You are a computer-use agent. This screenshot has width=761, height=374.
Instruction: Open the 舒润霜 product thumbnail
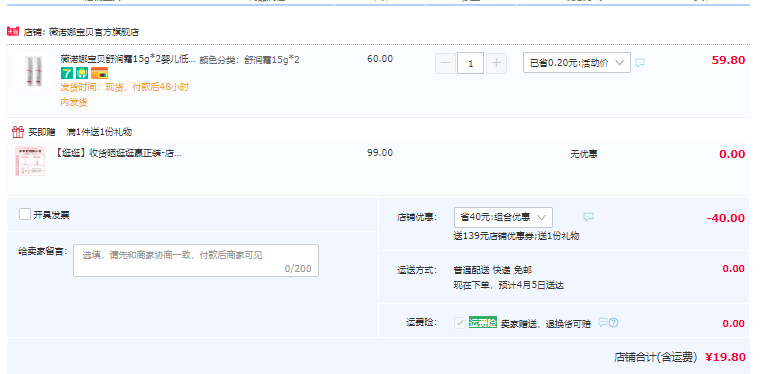coord(33,71)
